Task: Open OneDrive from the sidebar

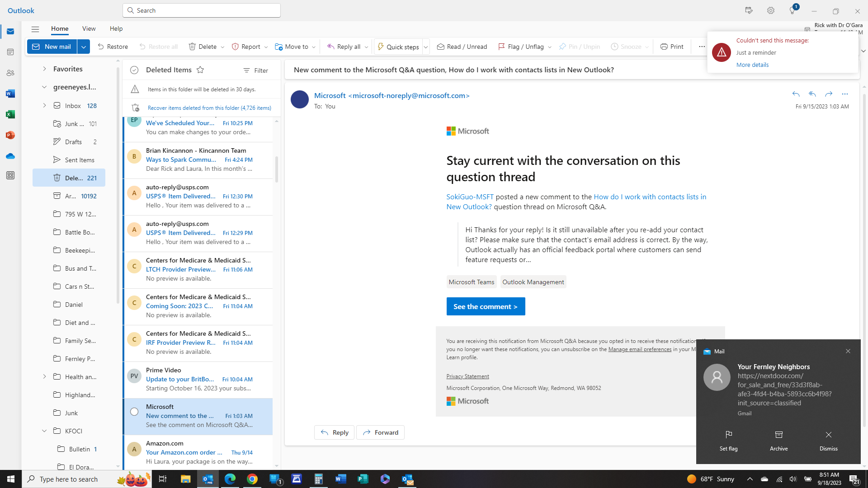Action: (x=10, y=156)
